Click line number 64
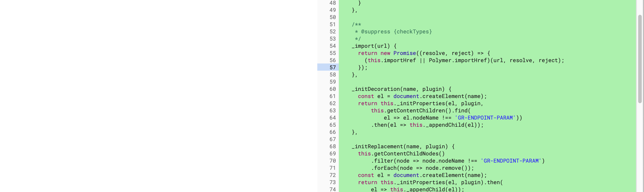 [x=333, y=118]
